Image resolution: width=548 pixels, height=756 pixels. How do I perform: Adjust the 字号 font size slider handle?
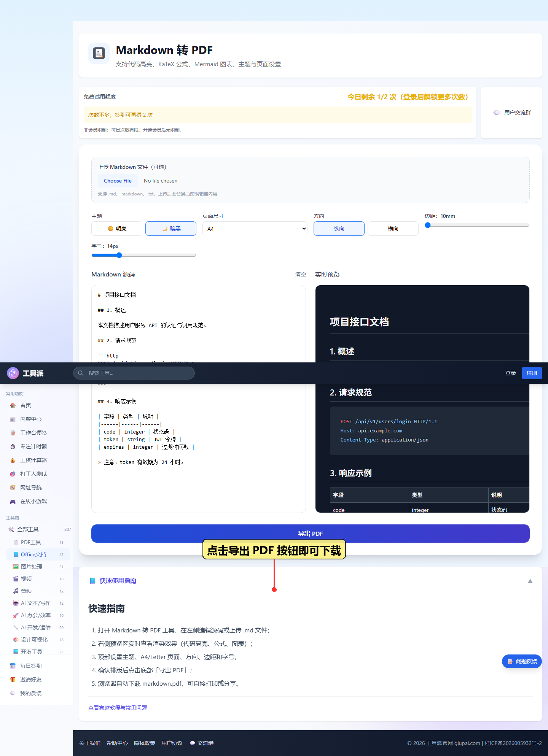(x=119, y=255)
